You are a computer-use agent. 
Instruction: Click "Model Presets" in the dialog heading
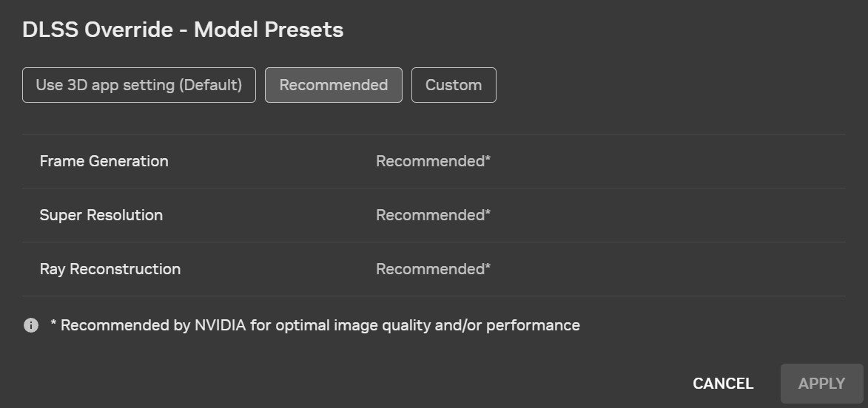(269, 30)
